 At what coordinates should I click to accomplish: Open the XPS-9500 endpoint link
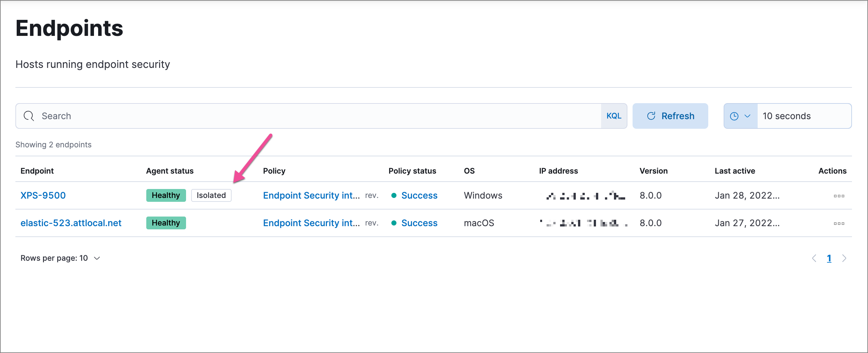[x=43, y=195]
